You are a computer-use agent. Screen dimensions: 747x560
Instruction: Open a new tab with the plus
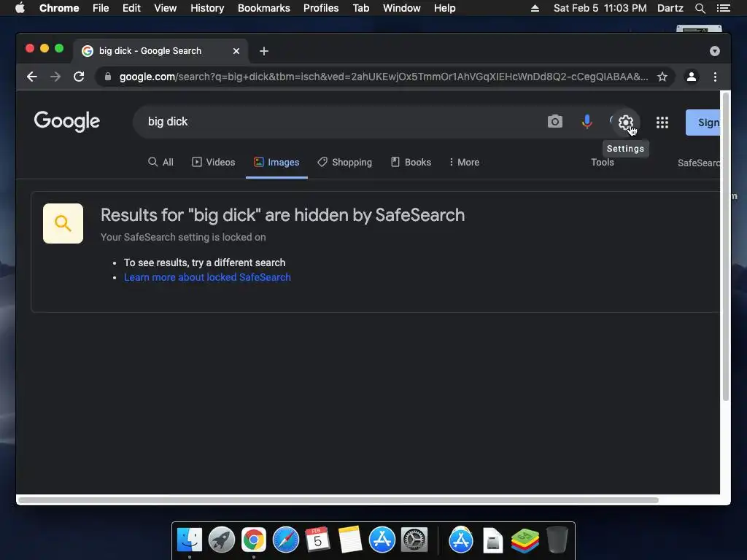[x=264, y=51]
